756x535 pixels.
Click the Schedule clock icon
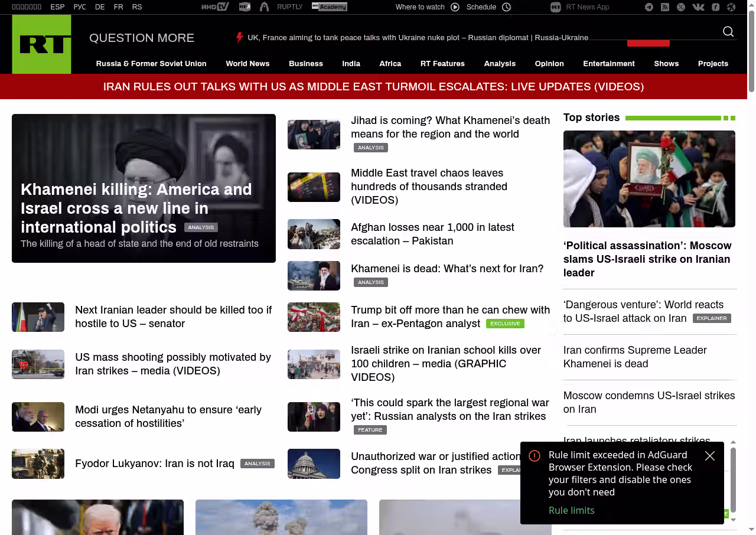(506, 7)
